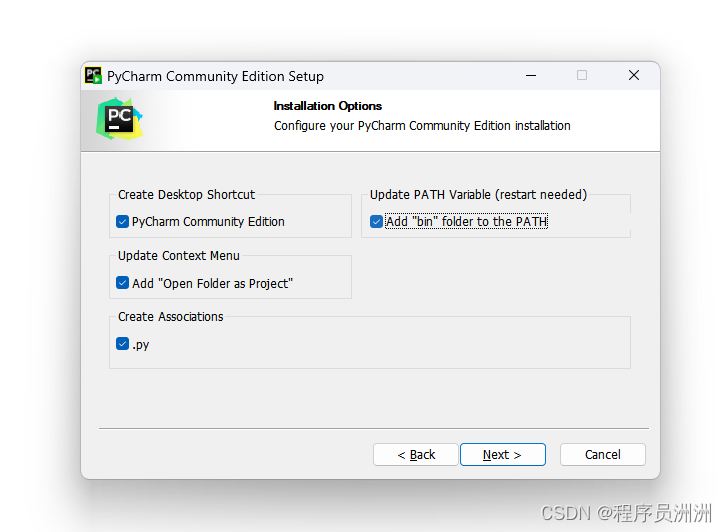Click the "Installation Options" heading
The width and height of the screenshot is (727, 532).
coord(328,106)
